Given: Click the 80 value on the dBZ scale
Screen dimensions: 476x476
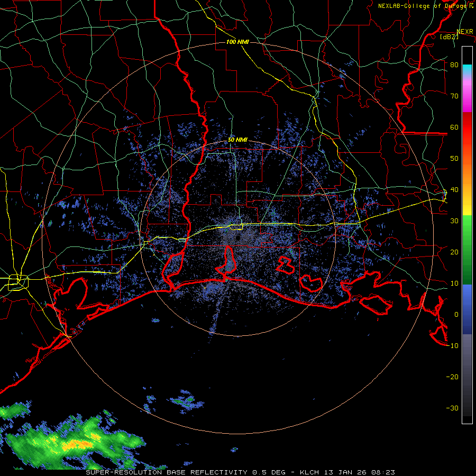Looking at the screenshot, I should pos(454,65).
